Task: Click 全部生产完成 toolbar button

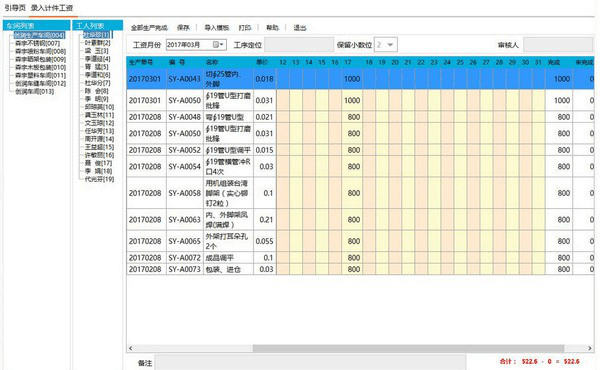Action: [x=149, y=28]
